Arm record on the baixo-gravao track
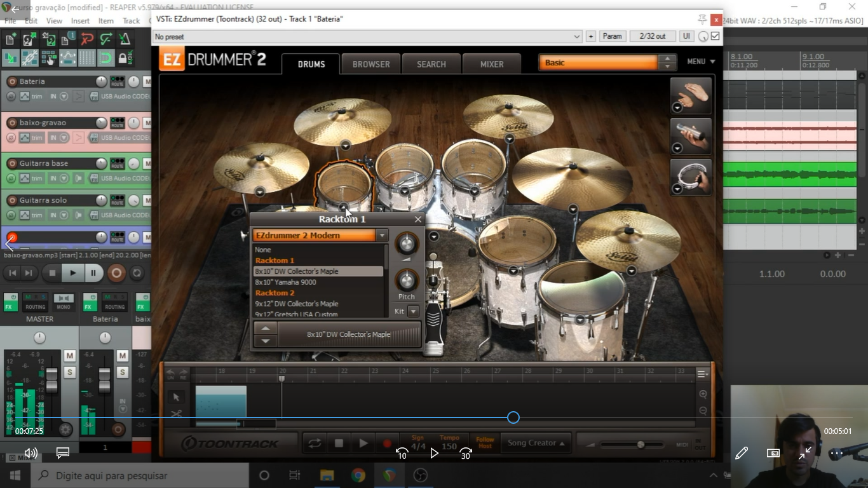This screenshot has width=868, height=488. (11, 123)
